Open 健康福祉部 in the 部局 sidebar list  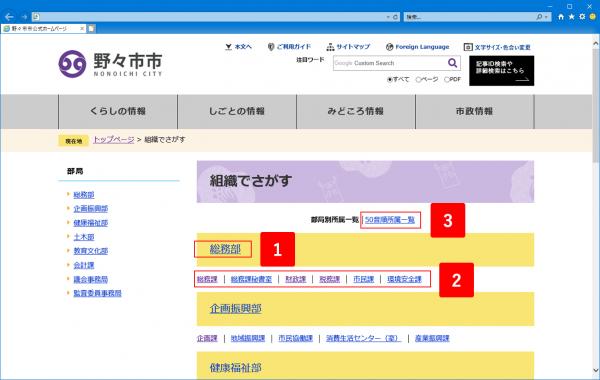pos(91,223)
